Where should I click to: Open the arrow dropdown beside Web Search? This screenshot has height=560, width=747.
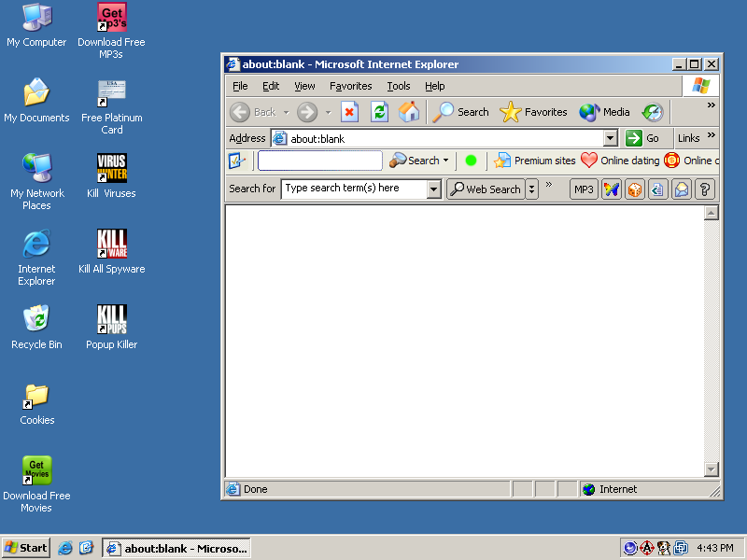(531, 189)
